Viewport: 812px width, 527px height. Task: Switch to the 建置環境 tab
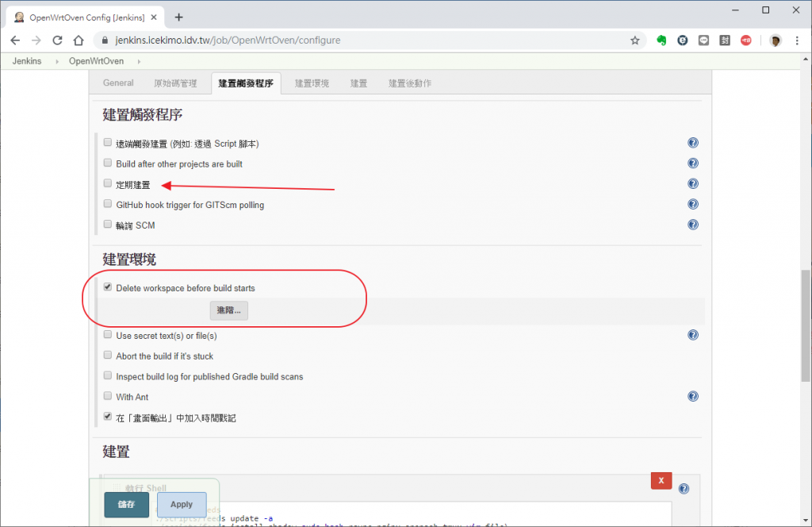(x=312, y=83)
